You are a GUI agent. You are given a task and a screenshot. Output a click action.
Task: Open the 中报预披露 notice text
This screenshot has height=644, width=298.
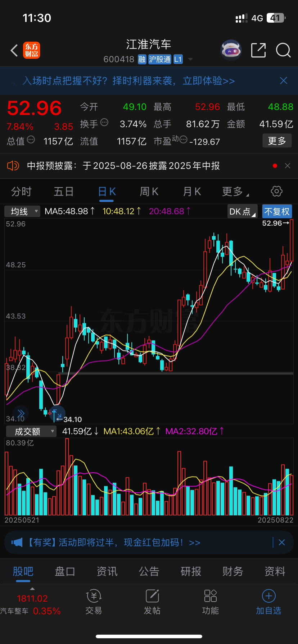pos(123,166)
